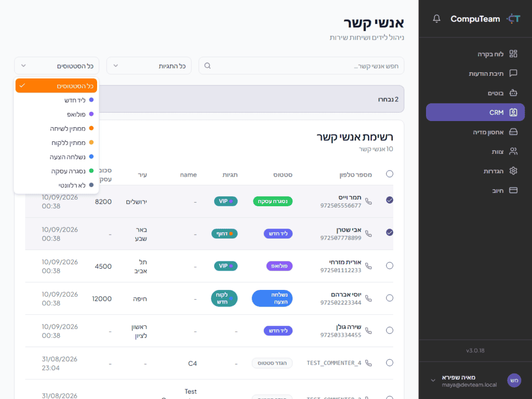Click name cell C4
Viewport: 532px width, 399px height.
pos(192,363)
